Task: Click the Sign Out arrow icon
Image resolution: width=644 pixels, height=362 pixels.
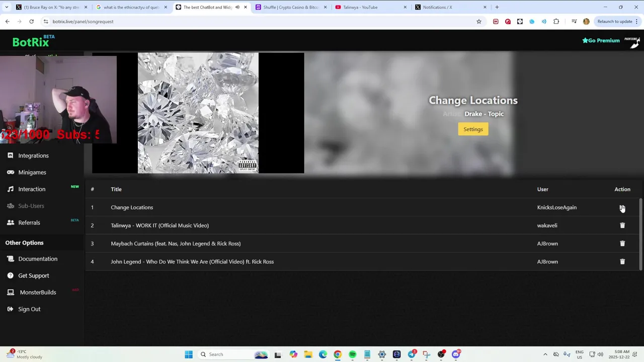Action: 10,309
